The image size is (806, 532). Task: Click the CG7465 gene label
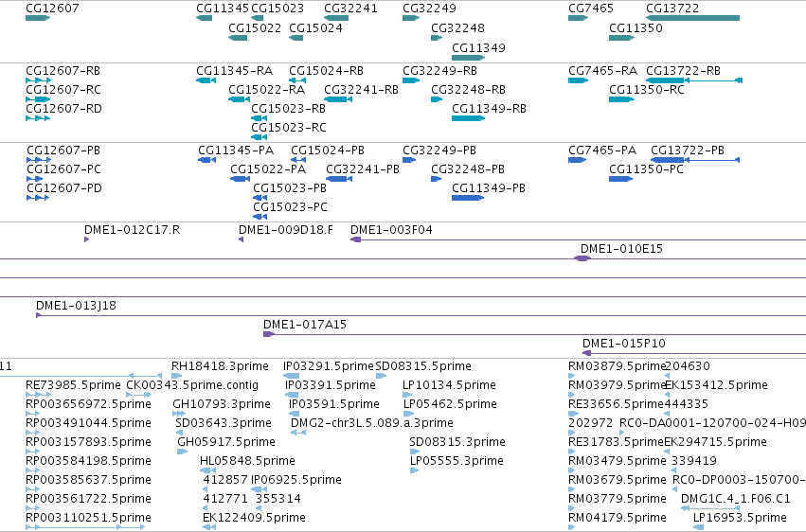pos(591,9)
